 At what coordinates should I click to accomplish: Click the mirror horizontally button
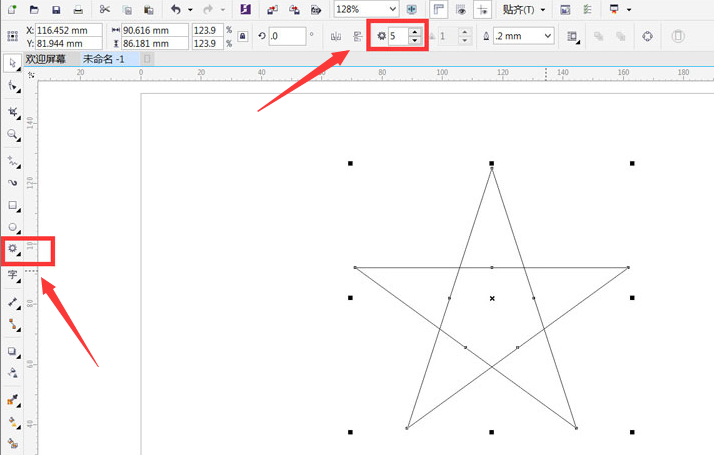coord(335,36)
